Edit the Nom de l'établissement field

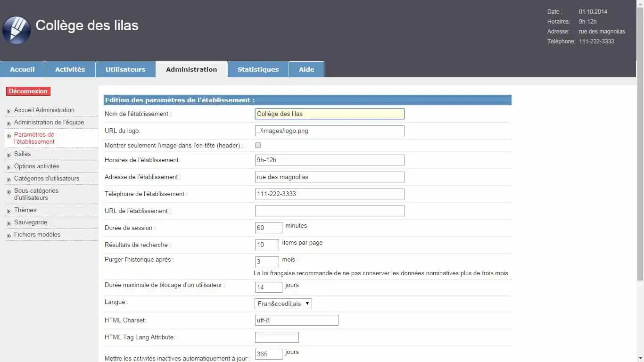pos(330,114)
